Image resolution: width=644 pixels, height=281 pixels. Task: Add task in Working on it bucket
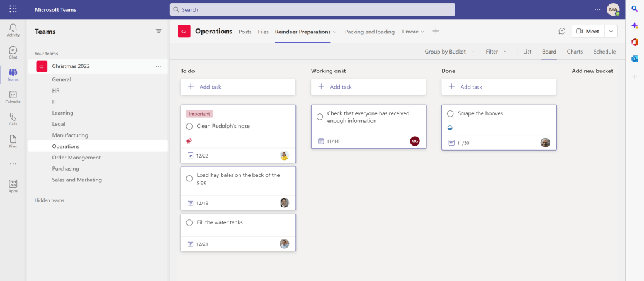[x=368, y=87]
